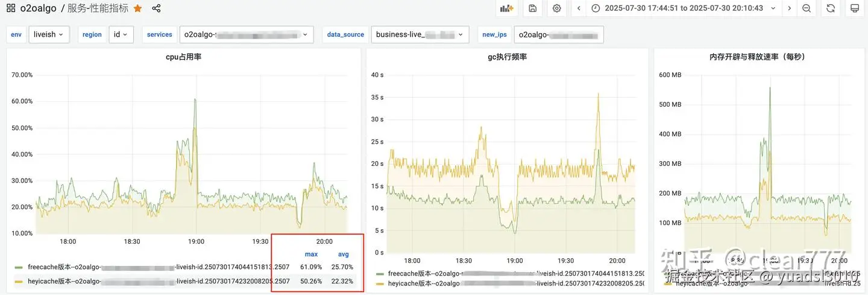Zoom out the time range
Image resolution: width=868 pixels, height=295 pixels.
[x=807, y=8]
